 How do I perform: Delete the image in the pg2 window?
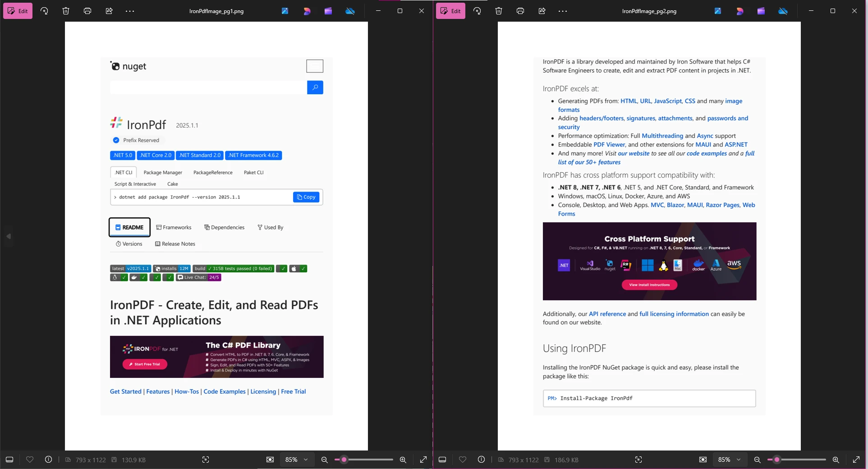(x=499, y=11)
